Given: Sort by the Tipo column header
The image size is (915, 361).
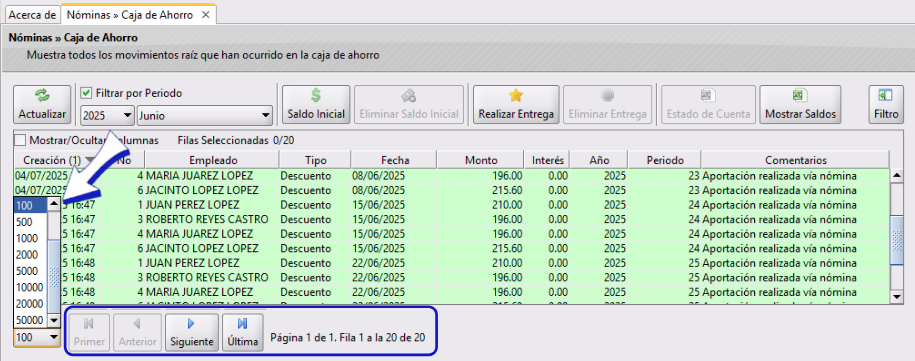Looking at the screenshot, I should [316, 160].
